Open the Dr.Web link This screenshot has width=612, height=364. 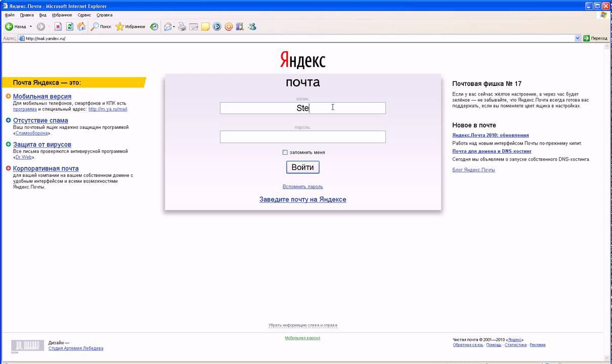24,157
